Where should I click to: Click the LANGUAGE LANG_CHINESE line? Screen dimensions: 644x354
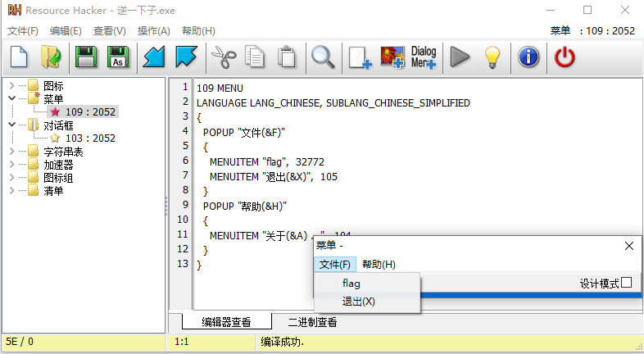333,102
